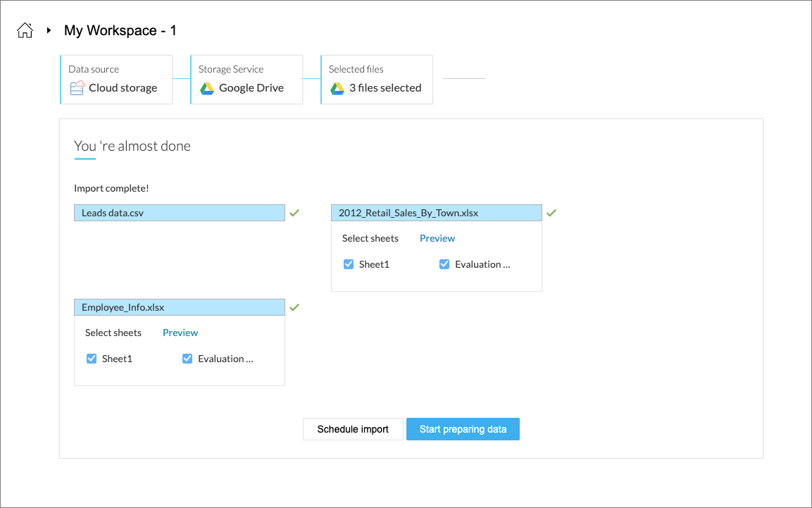Open Preview for 2012_Retail_Sales_By_Town.xlsx

pyautogui.click(x=437, y=238)
